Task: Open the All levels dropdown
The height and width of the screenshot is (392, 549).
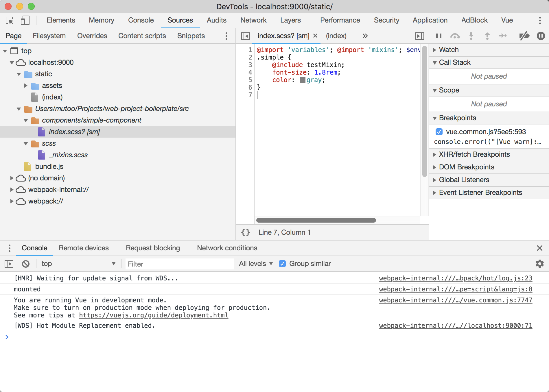Action: point(255,263)
